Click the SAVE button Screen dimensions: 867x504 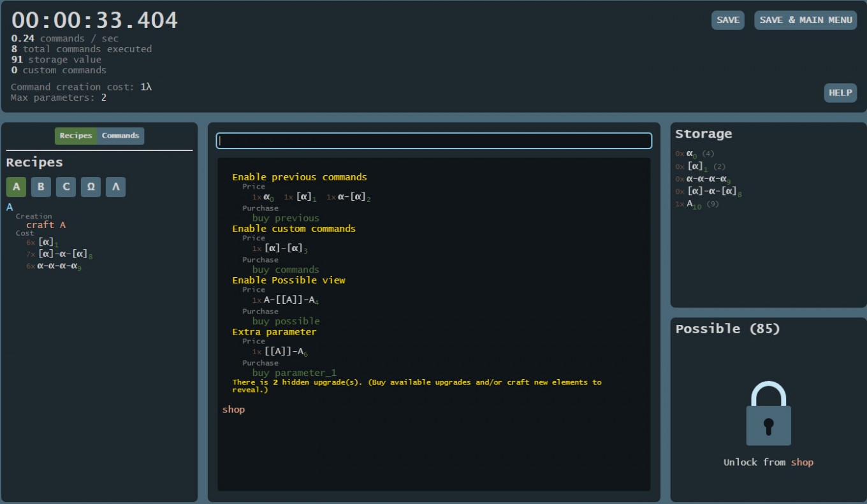point(728,20)
